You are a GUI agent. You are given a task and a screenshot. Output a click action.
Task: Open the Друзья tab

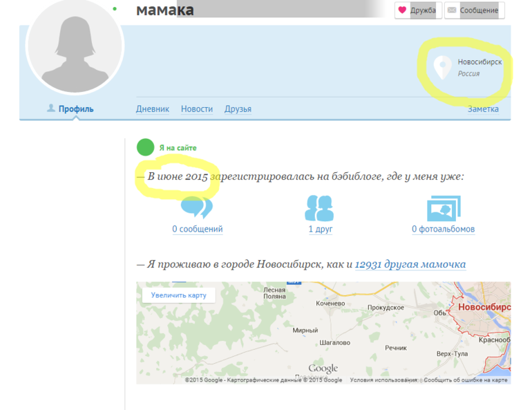click(238, 109)
